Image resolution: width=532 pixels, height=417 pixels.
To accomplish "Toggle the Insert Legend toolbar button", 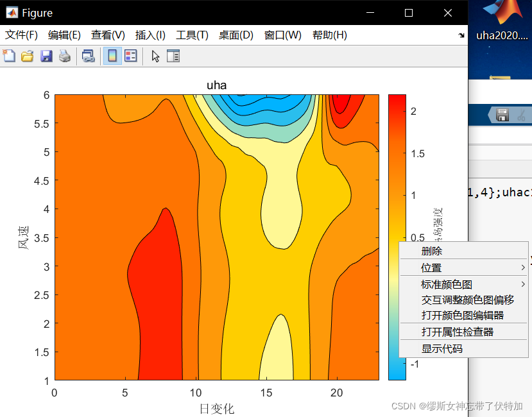I will (130, 56).
